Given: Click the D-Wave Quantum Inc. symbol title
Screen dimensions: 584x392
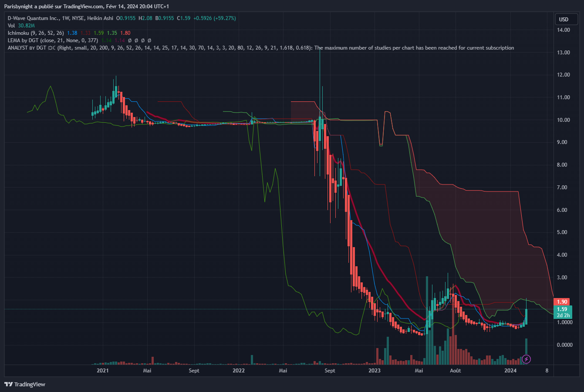Looking at the screenshot, I should pos(35,18).
